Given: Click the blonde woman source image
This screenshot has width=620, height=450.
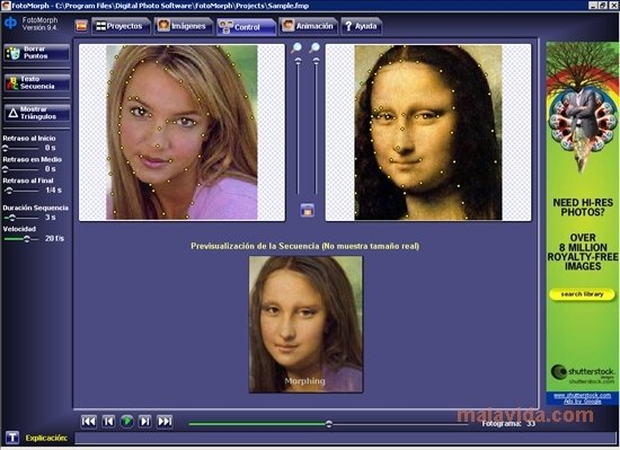Looking at the screenshot, I should pos(182,132).
